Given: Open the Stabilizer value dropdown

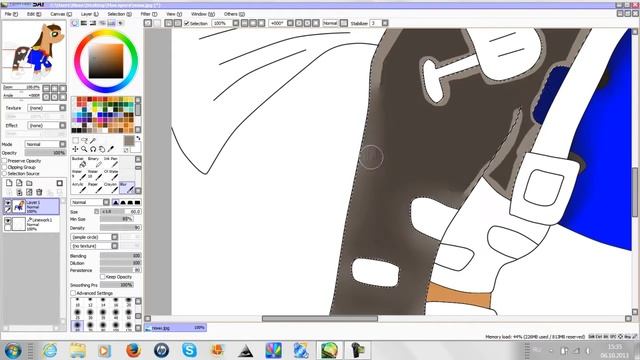Looking at the screenshot, I should 379,23.
